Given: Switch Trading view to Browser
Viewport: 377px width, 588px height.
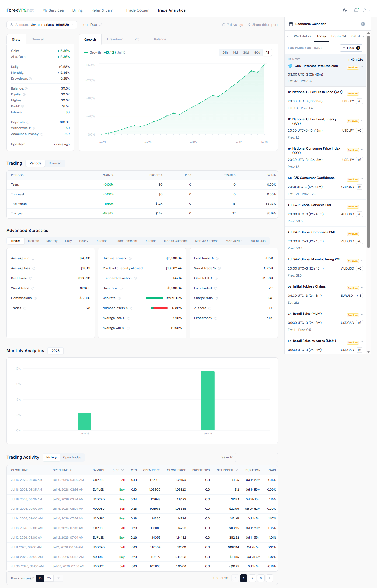Looking at the screenshot, I should pyautogui.click(x=55, y=163).
